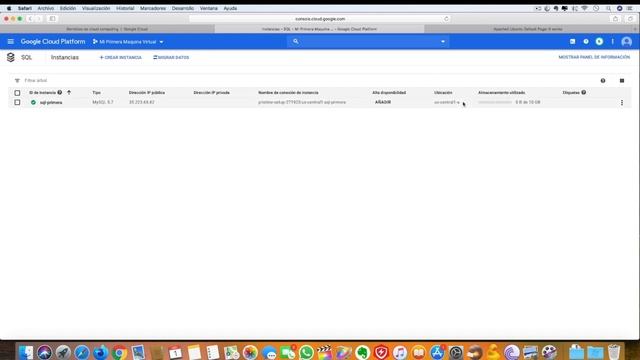Viewport: 640px width, 360px height.
Task: Click help icon next to ID de instancia
Action: click(60, 93)
